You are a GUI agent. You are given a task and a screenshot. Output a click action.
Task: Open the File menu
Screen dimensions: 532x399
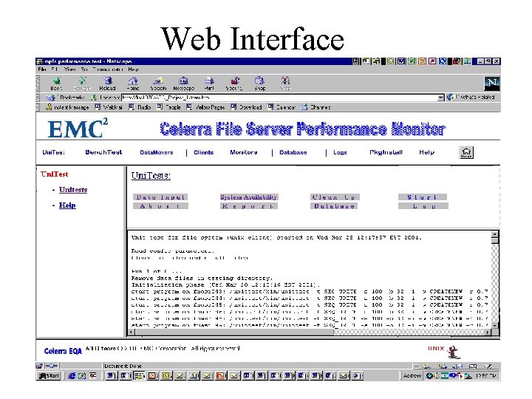(x=42, y=69)
